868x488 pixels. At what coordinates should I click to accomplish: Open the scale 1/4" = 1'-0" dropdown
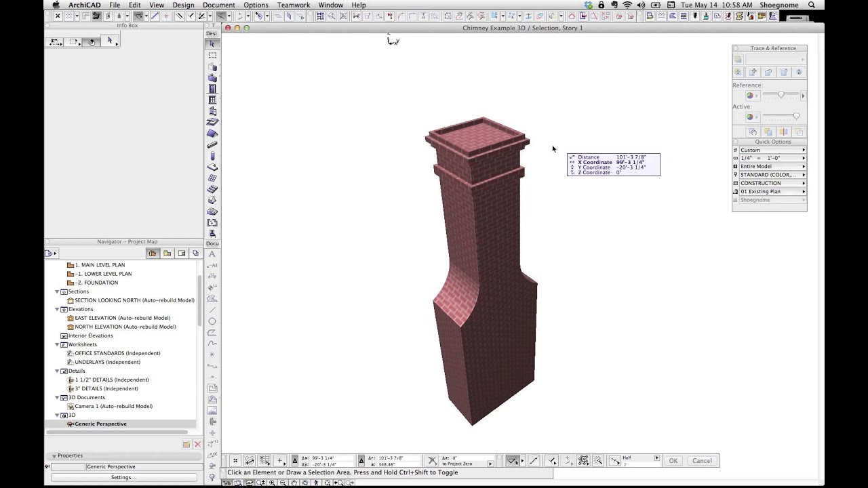(x=772, y=158)
